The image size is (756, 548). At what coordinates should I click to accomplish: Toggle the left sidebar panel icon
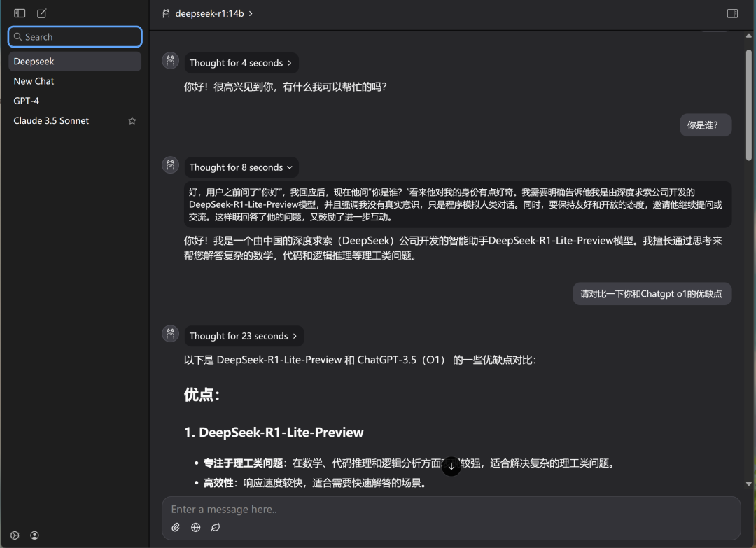point(20,13)
